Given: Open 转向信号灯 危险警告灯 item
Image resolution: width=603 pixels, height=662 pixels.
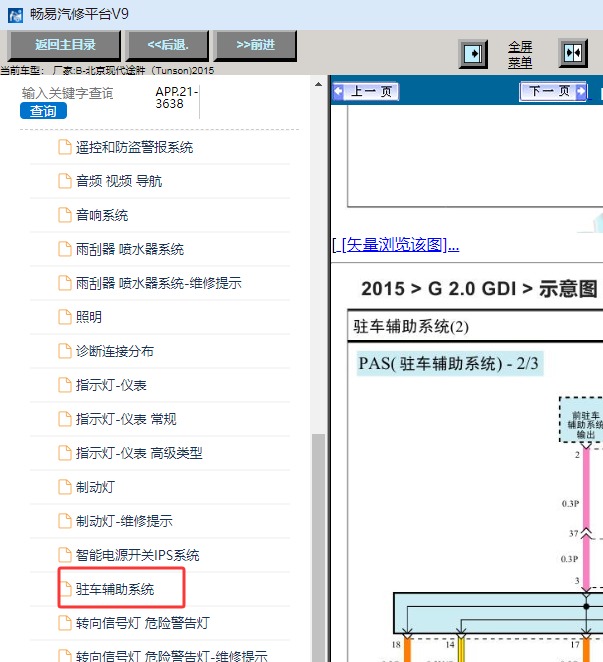Looking at the screenshot, I should (x=143, y=623).
